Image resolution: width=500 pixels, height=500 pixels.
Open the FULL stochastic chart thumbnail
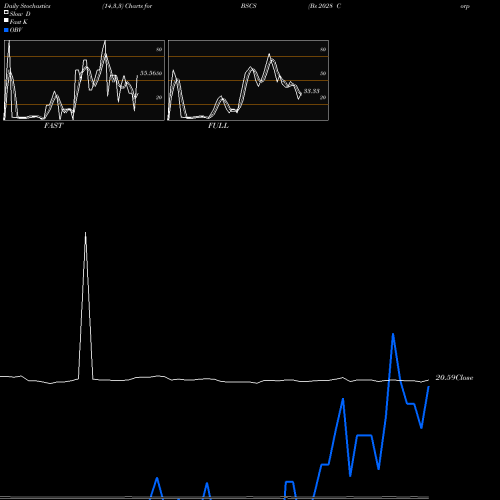coord(248,80)
